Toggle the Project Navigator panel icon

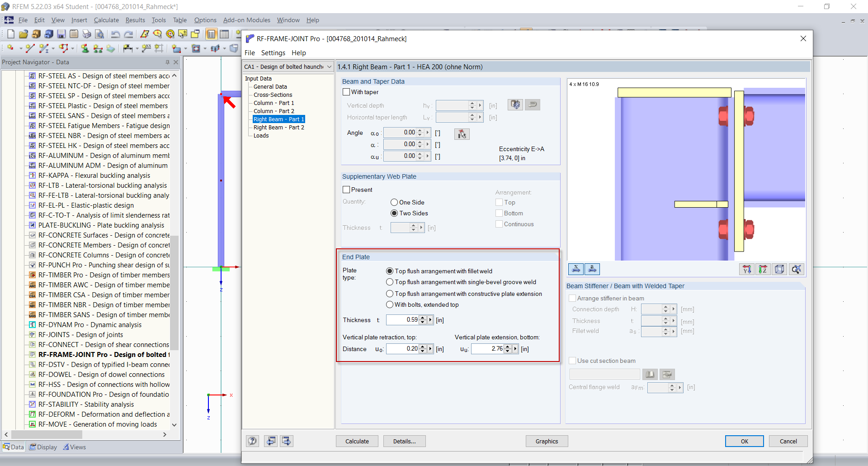point(211,34)
